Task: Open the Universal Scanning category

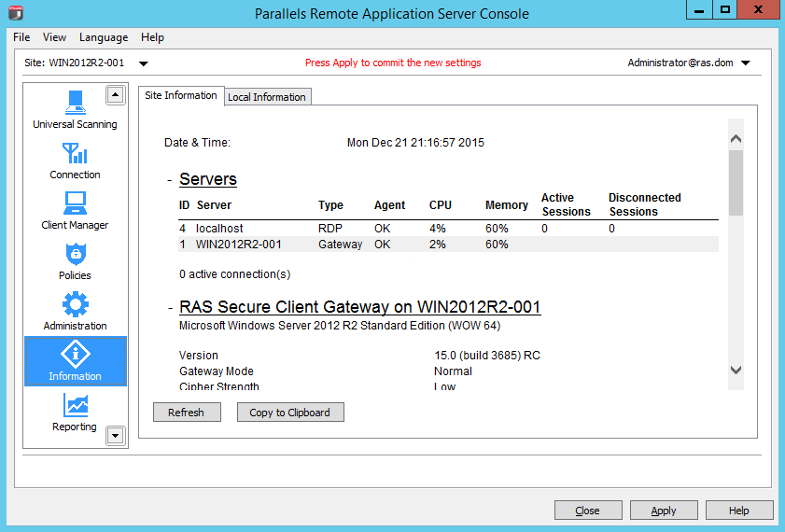Action: (x=75, y=109)
